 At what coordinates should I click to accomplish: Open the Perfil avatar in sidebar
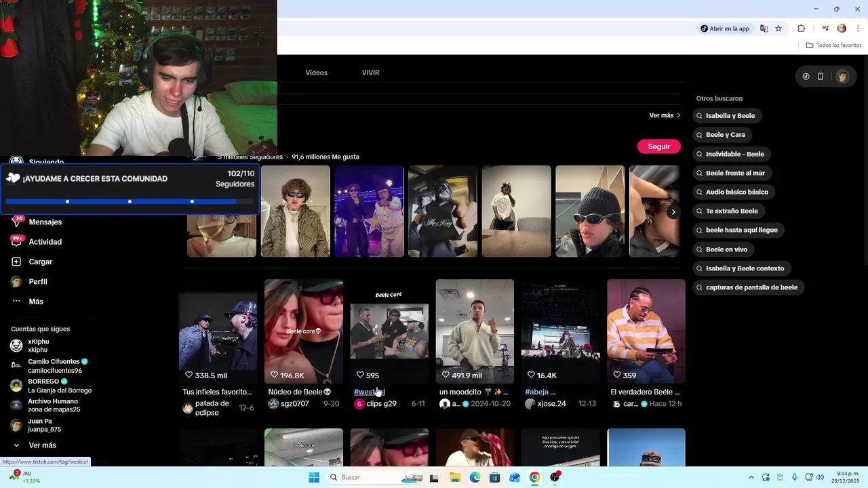pyautogui.click(x=16, y=281)
